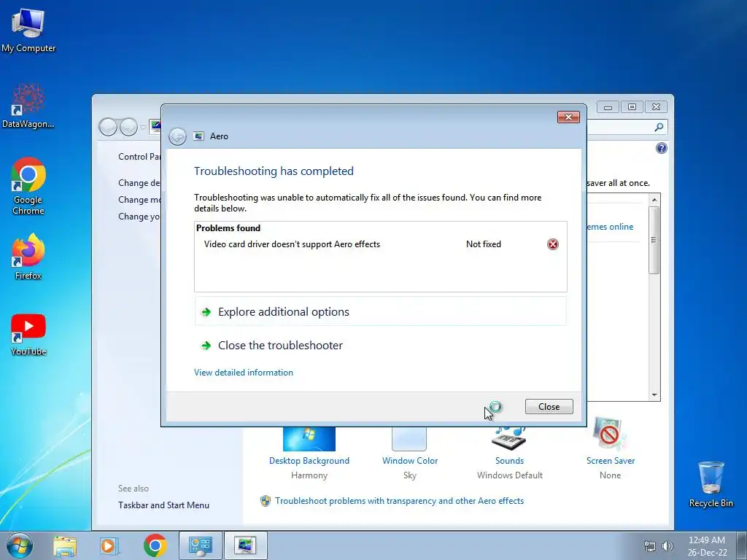This screenshot has width=747, height=560.
Task: Open recent pages dropdown arrow in Control Panel
Action: tap(143, 128)
